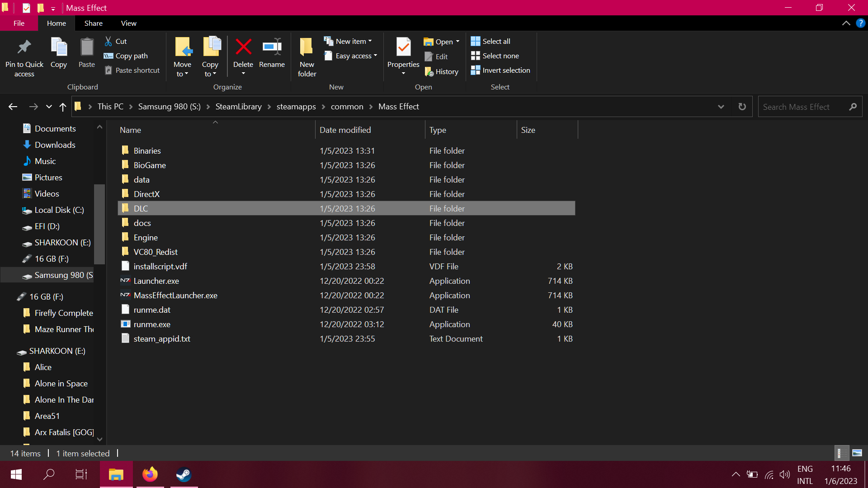Viewport: 868px width, 488px height.
Task: Open the File Explorer help icon
Action: (860, 23)
